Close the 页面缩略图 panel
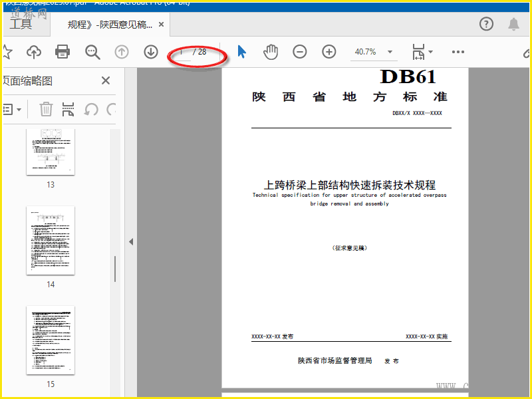Viewport: 532px width, 399px height. pyautogui.click(x=106, y=80)
